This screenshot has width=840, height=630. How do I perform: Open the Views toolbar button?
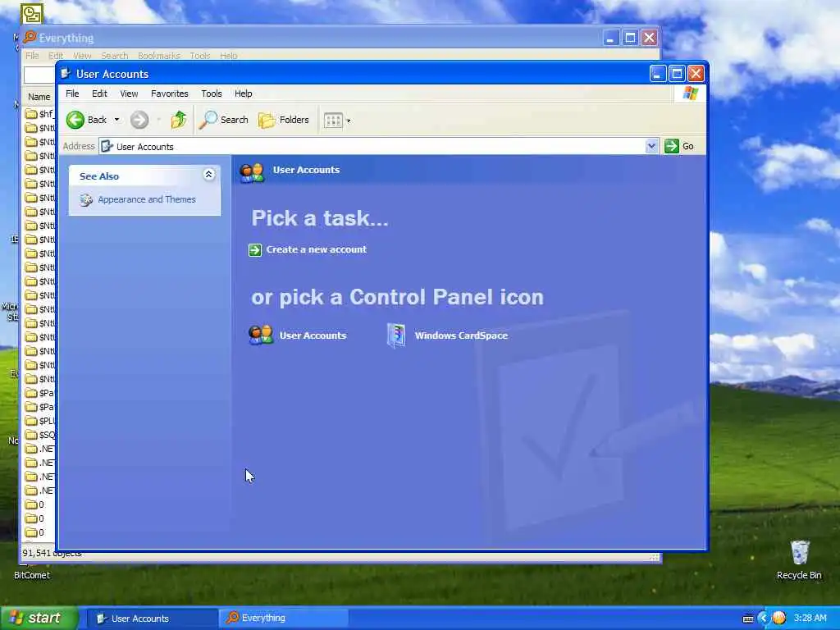point(333,121)
